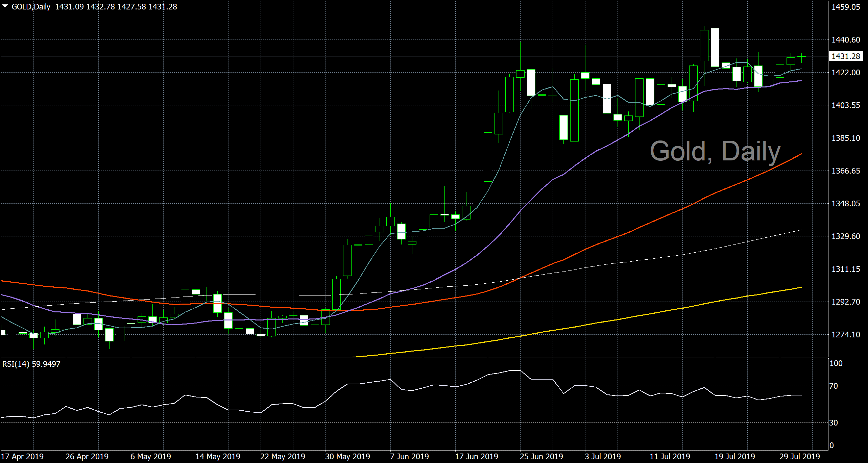The width and height of the screenshot is (868, 463).
Task: Click the 1440.60 price axis label
Action: 846,40
